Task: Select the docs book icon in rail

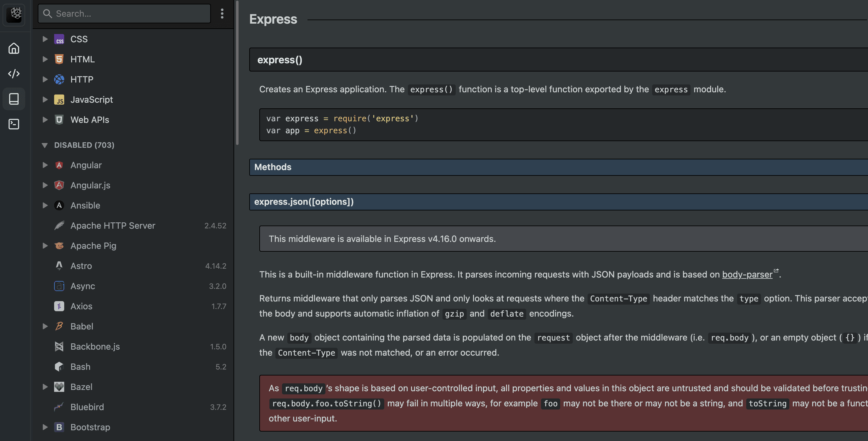Action: (14, 99)
